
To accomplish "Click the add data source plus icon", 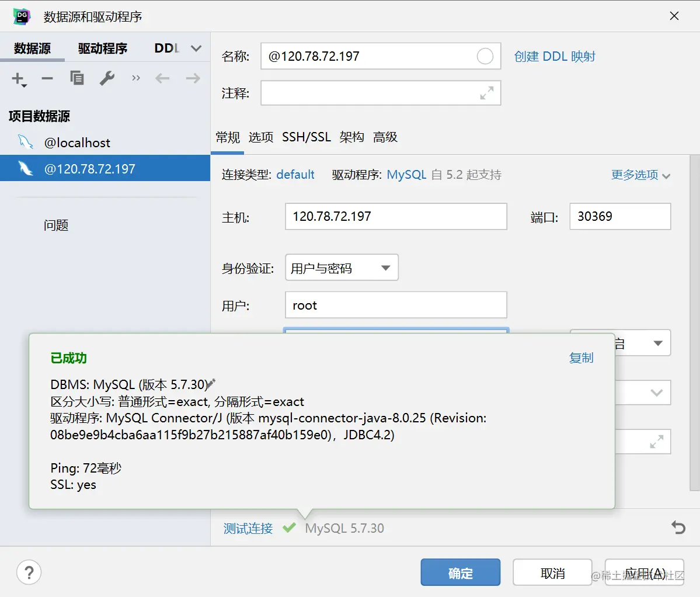I will (19, 79).
